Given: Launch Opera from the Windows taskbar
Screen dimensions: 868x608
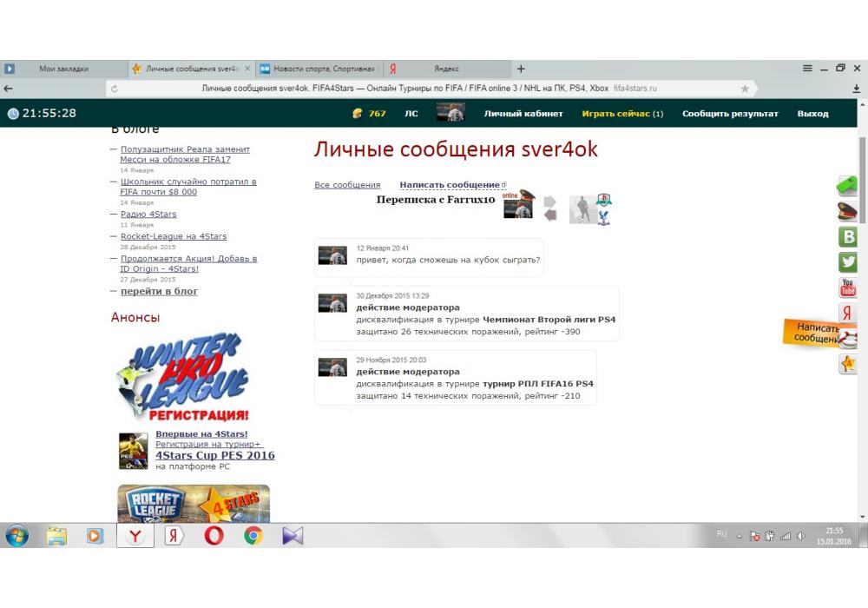Looking at the screenshot, I should (214, 536).
